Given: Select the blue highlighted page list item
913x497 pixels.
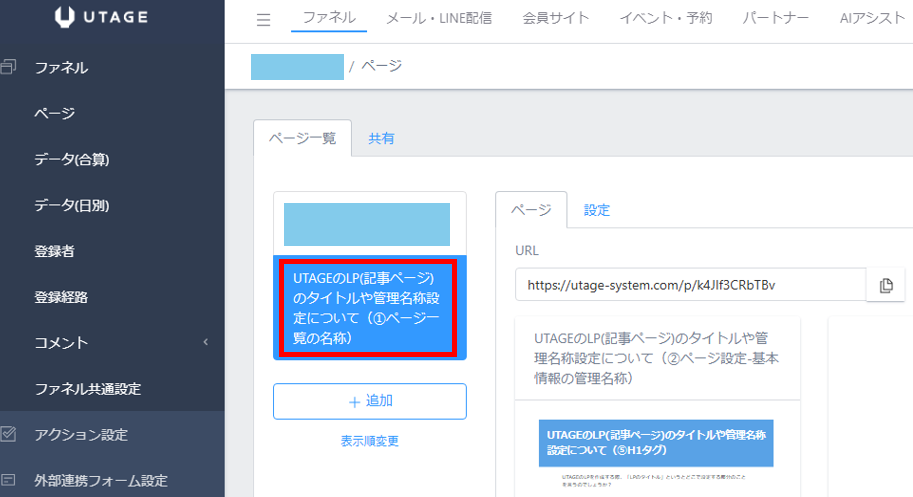Looking at the screenshot, I should click(369, 307).
